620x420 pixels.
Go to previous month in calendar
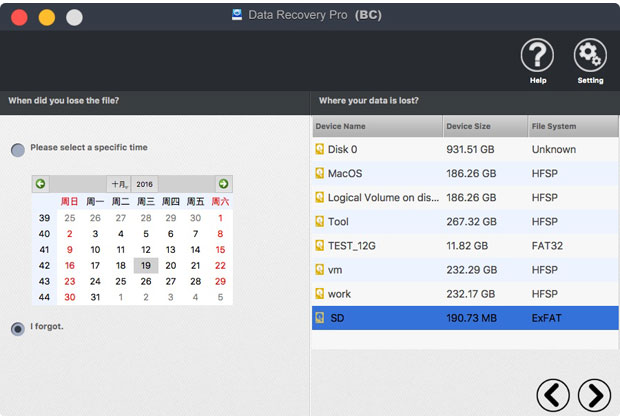[x=40, y=184]
